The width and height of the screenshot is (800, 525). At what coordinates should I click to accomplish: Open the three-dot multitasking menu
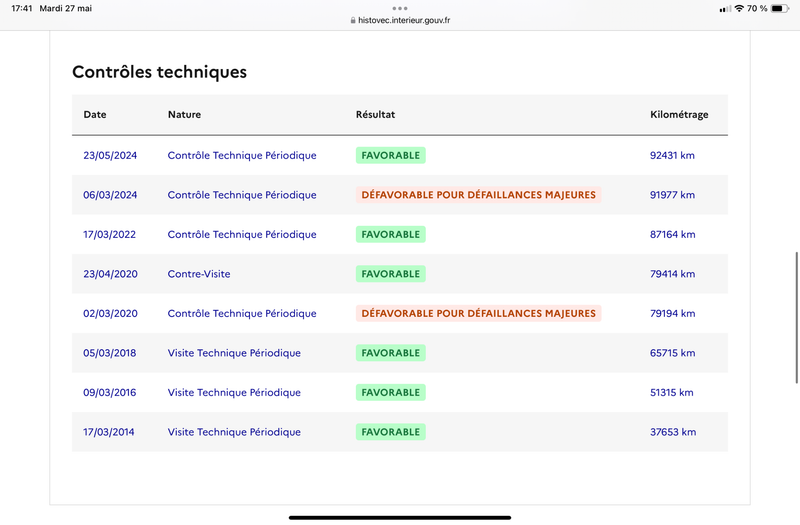click(x=400, y=8)
